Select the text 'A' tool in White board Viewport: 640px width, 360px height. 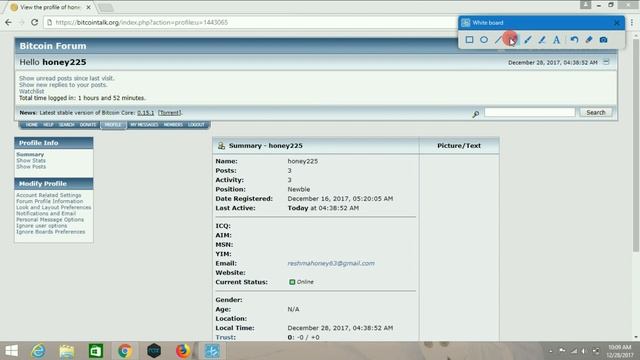pos(556,40)
